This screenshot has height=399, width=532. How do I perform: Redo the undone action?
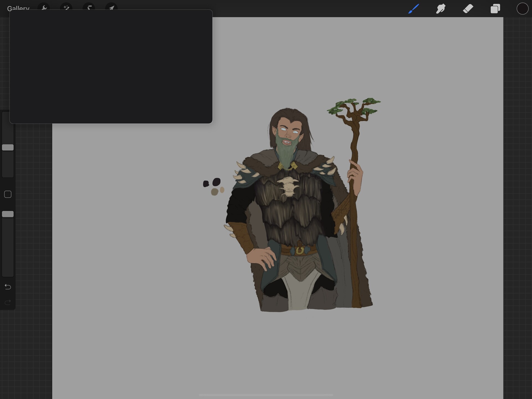(8, 302)
